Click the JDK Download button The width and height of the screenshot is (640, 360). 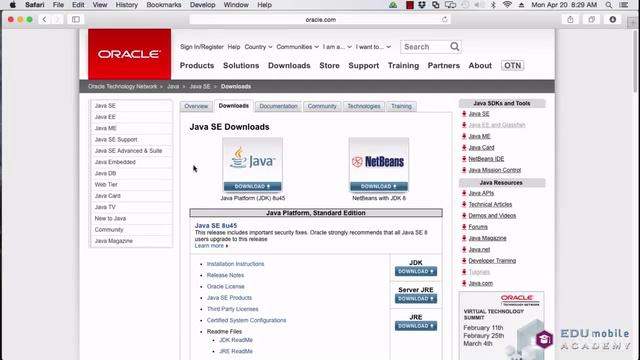point(416,271)
